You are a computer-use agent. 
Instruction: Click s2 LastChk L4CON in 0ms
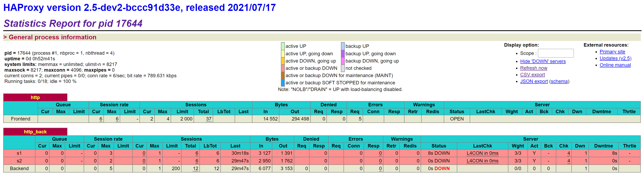tap(483, 161)
